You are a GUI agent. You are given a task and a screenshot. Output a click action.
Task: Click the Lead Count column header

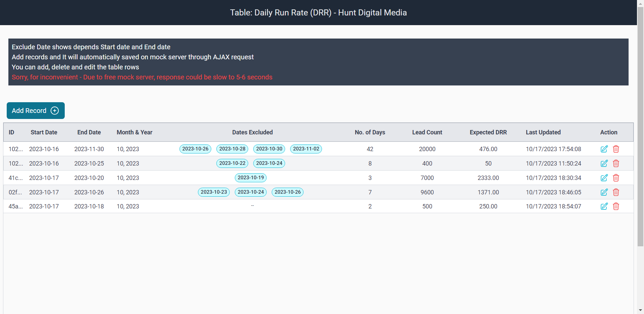click(x=427, y=132)
